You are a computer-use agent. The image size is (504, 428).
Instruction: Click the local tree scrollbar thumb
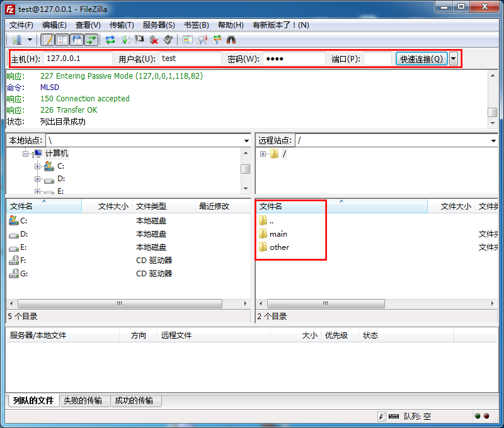pos(246,169)
